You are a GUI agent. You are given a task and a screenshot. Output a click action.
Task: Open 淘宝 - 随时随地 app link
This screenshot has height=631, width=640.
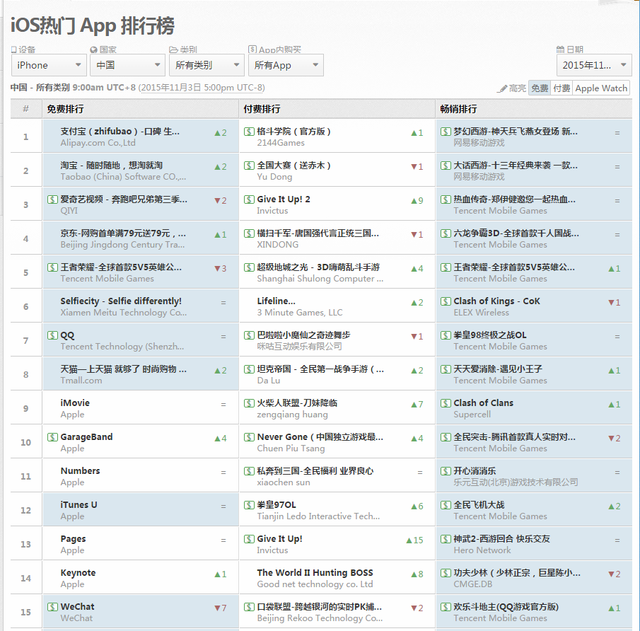pos(111,165)
